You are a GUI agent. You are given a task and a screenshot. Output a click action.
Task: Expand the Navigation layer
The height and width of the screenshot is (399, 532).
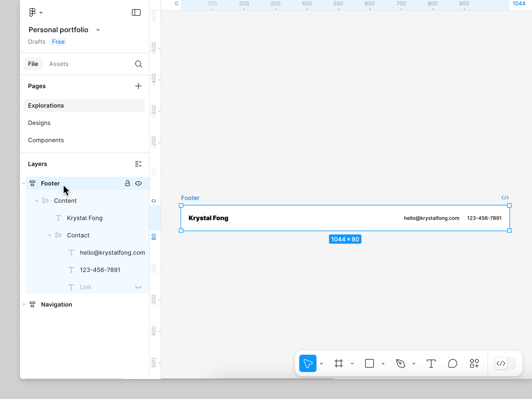pos(24,305)
